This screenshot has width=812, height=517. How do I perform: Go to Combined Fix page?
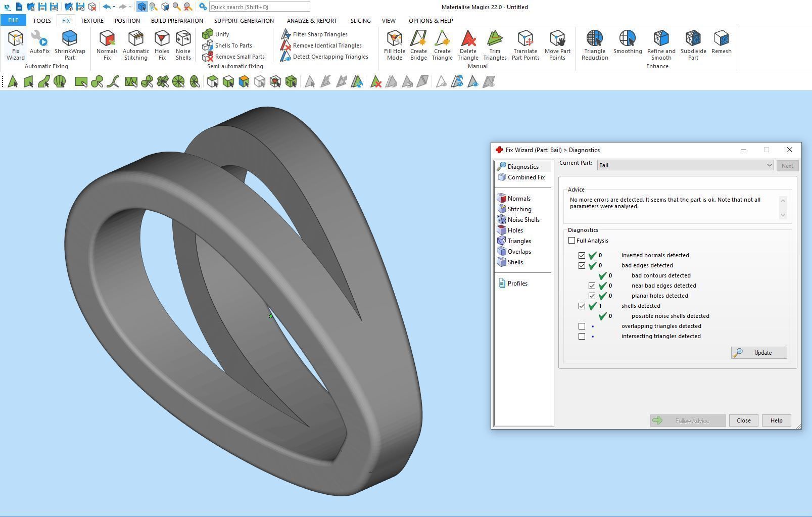point(521,177)
